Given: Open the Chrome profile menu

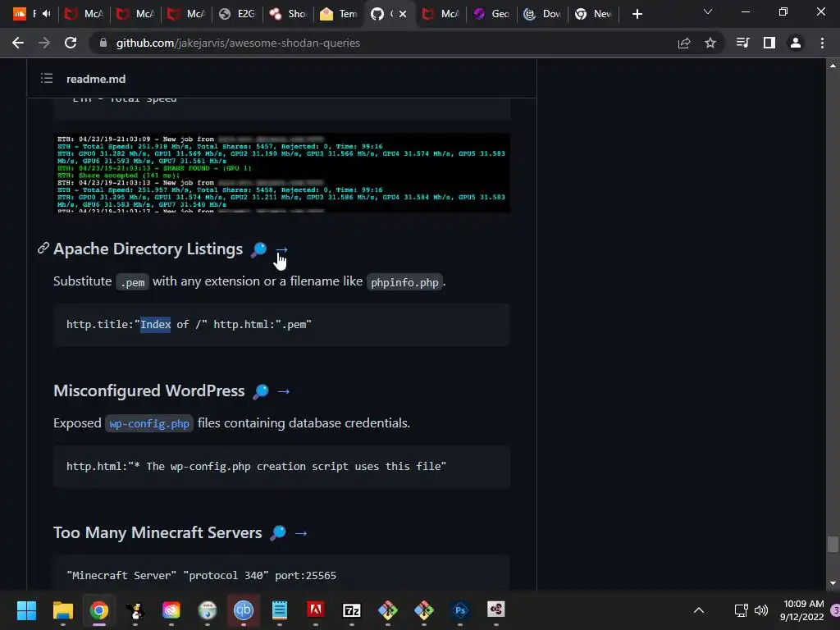Looking at the screenshot, I should tap(796, 43).
